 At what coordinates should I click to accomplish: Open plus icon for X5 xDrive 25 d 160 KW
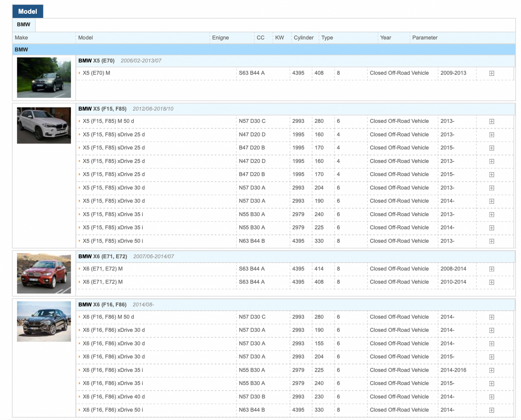coord(491,161)
